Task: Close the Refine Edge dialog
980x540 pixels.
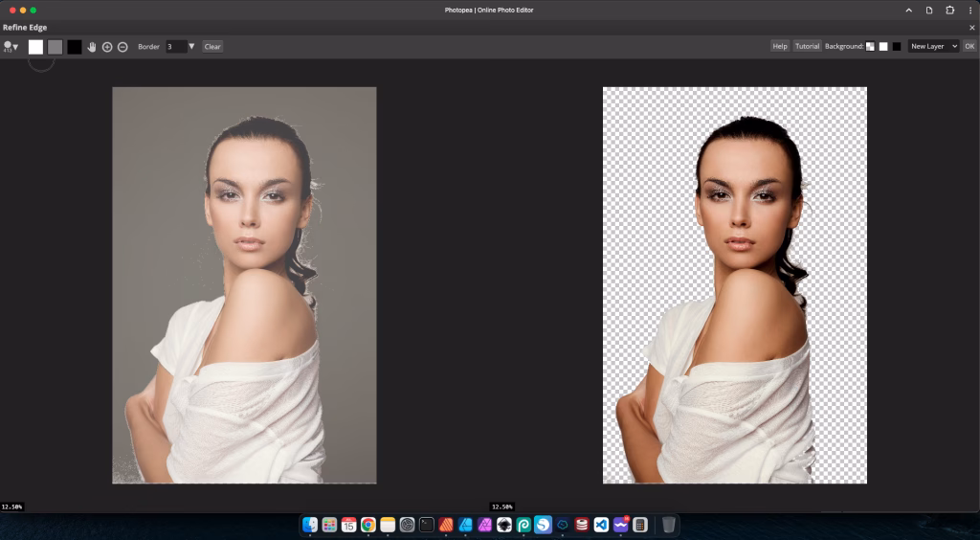Action: [x=972, y=28]
